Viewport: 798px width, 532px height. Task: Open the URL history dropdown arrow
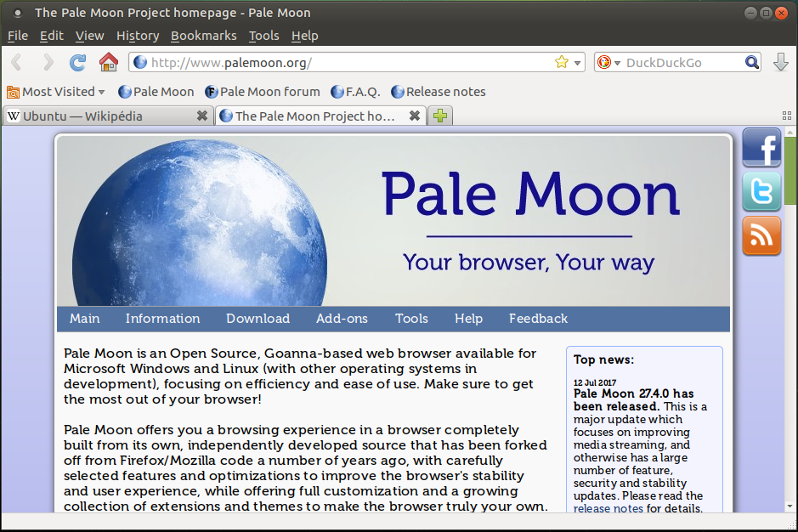tap(577, 63)
